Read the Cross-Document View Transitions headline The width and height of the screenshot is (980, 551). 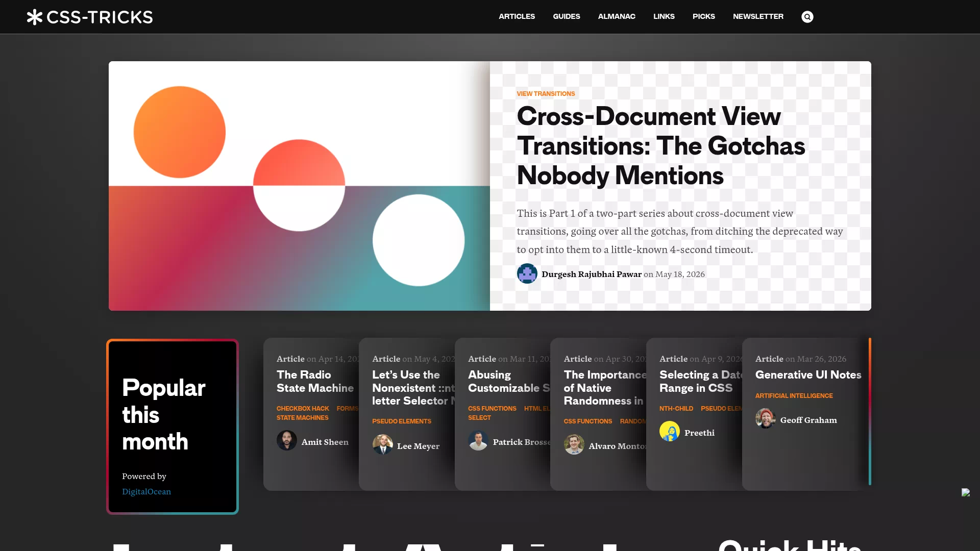point(661,146)
